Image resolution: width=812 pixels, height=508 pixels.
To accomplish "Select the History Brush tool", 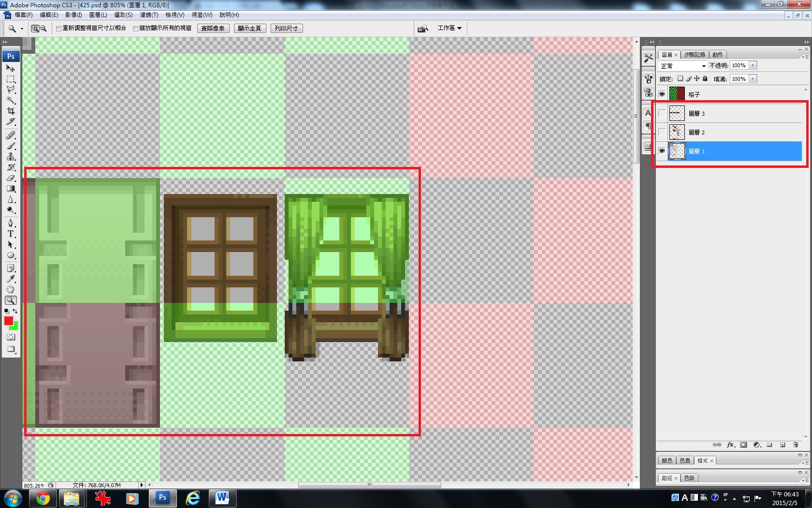I will (11, 167).
